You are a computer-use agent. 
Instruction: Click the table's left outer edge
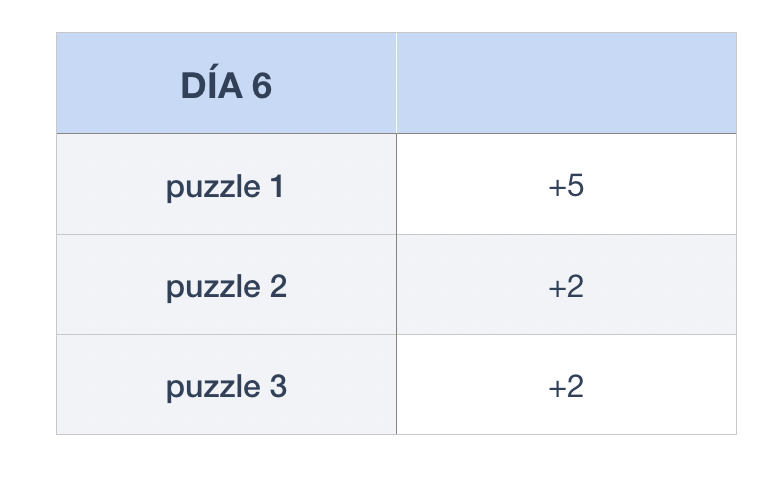[x=57, y=235]
